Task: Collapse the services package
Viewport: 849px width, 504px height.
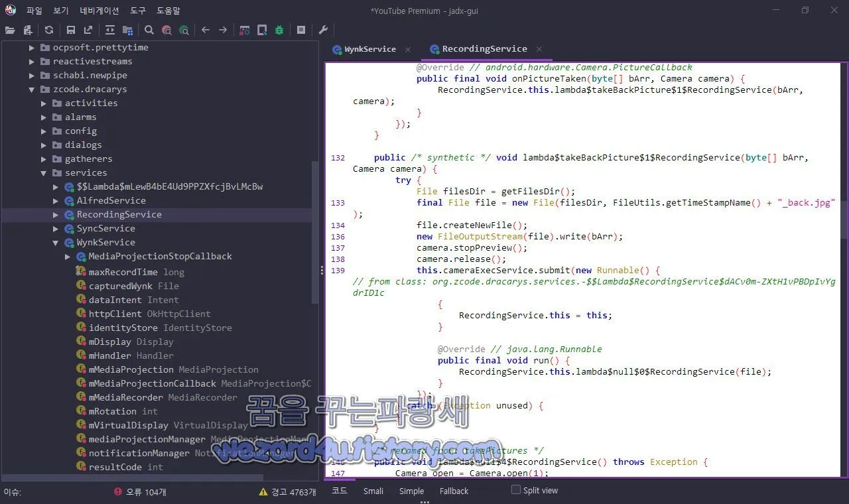Action: click(x=44, y=173)
